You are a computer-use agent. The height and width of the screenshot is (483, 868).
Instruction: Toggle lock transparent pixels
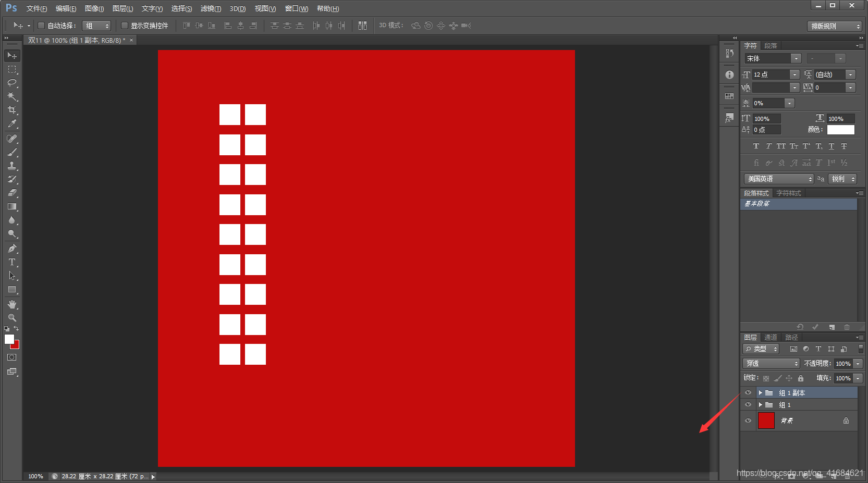766,378
